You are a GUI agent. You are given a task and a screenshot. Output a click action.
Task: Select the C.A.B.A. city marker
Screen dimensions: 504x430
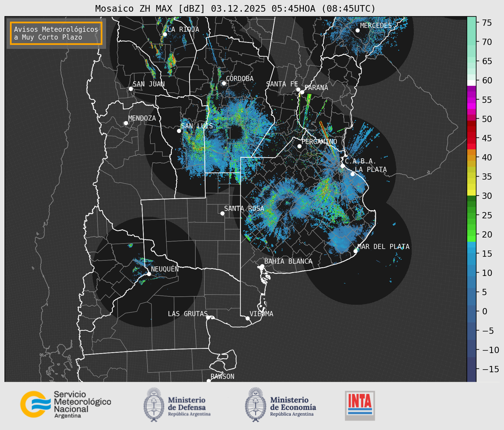tap(343, 166)
